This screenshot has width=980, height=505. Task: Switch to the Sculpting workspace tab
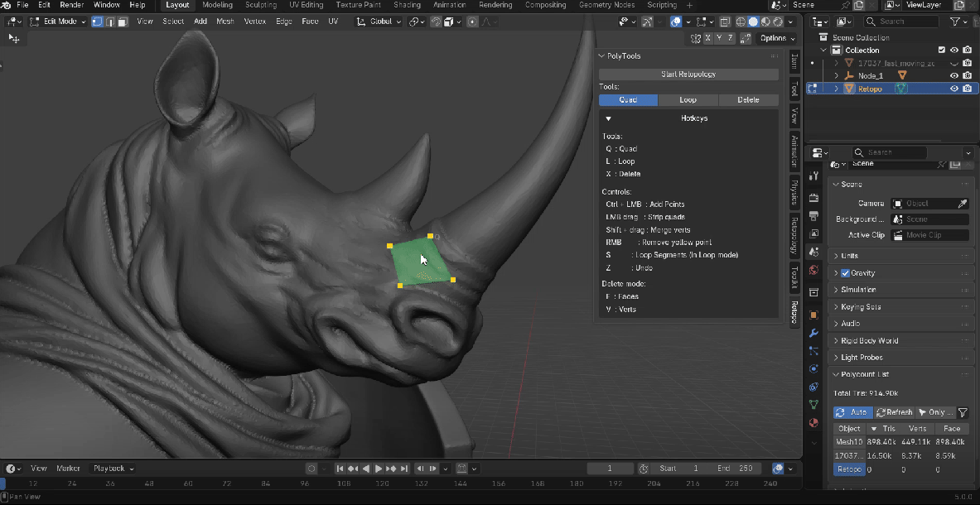point(261,5)
